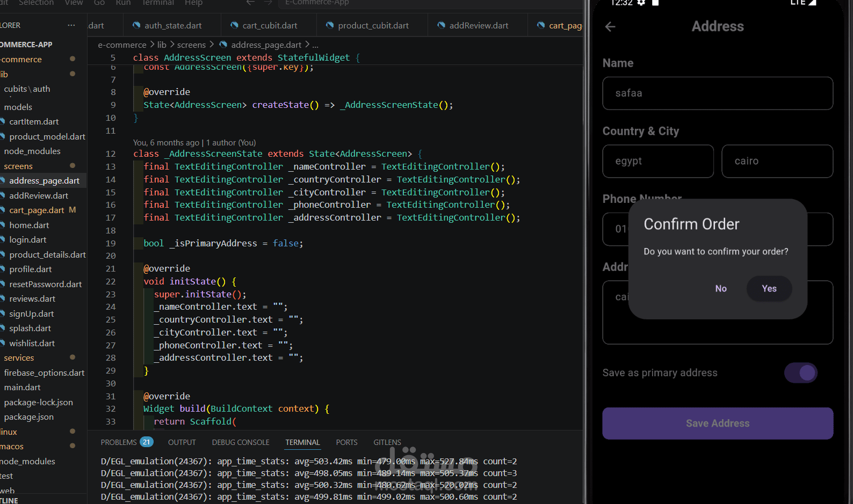The image size is (853, 504).
Task: Click No in the Confirm Order dialog
Action: tap(721, 289)
